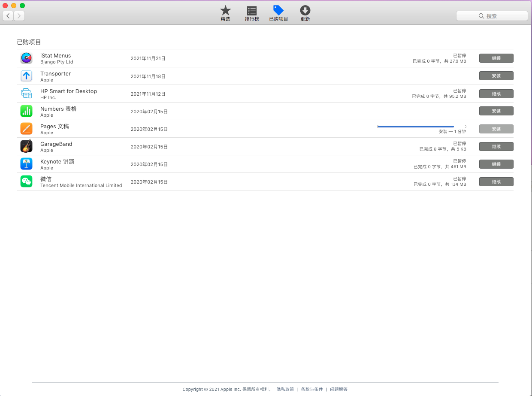Click the Transporter app icon
This screenshot has height=396, width=532.
[x=26, y=76]
